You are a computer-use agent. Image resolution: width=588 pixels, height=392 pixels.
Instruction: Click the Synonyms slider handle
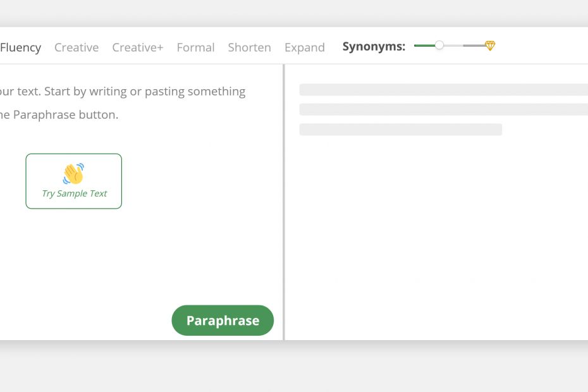(439, 46)
